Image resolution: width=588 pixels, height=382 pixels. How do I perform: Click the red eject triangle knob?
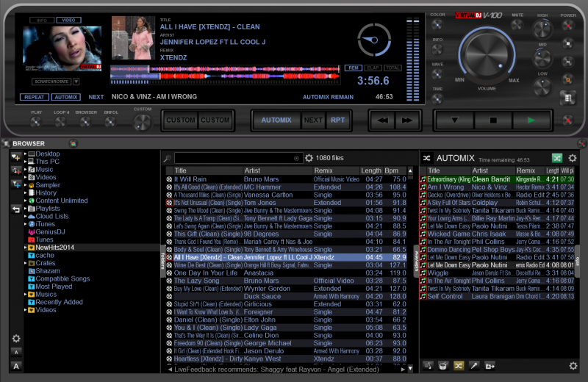pyautogui.click(x=567, y=120)
